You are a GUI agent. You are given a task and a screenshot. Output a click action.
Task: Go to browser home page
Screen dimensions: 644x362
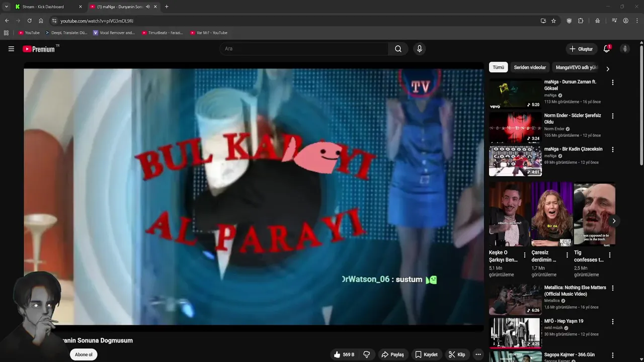coord(41,21)
